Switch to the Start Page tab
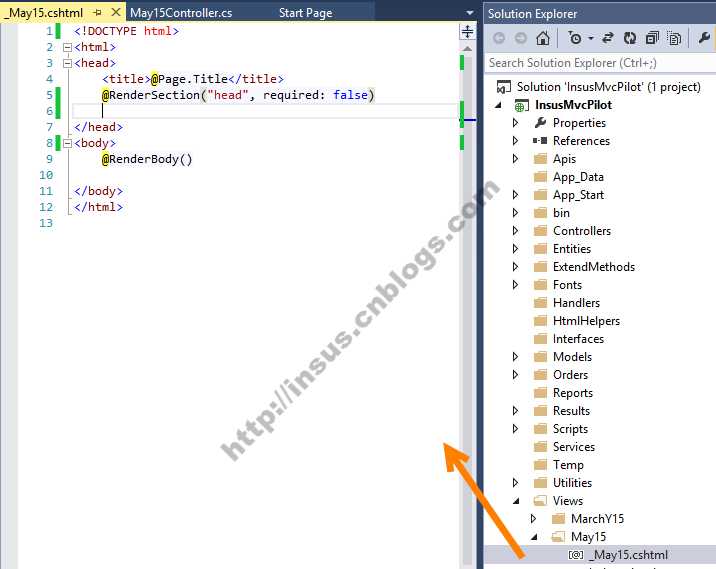The image size is (716, 569). point(305,13)
